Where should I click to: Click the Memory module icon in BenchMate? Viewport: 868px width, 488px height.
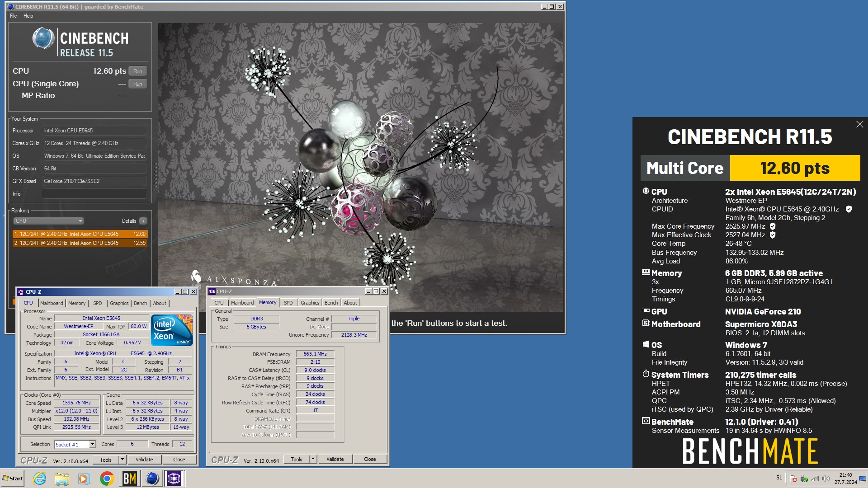(x=646, y=272)
